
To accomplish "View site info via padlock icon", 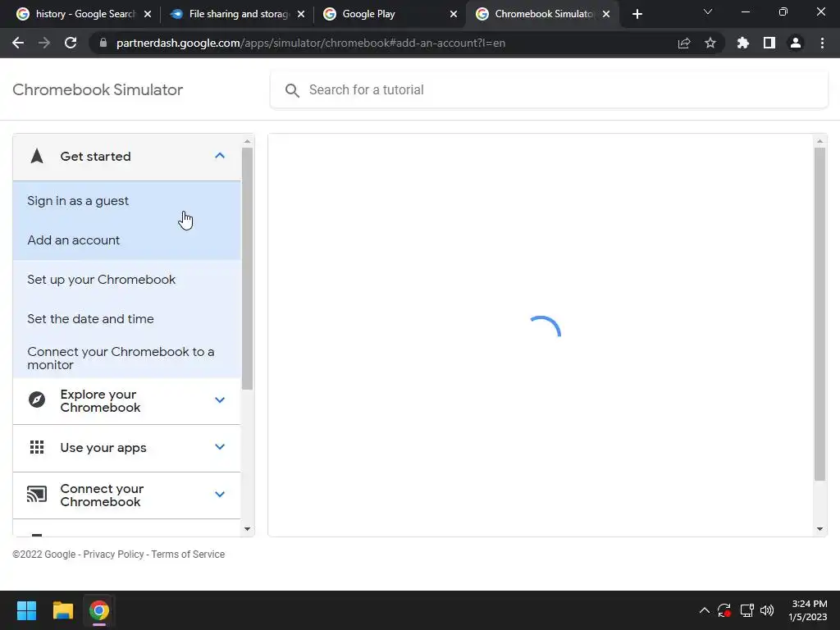I will pos(103,43).
